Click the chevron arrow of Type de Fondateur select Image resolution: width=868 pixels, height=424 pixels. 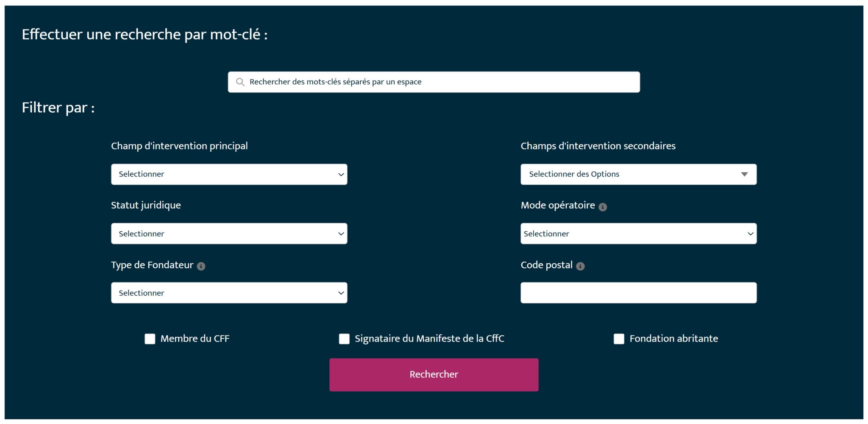click(x=341, y=293)
